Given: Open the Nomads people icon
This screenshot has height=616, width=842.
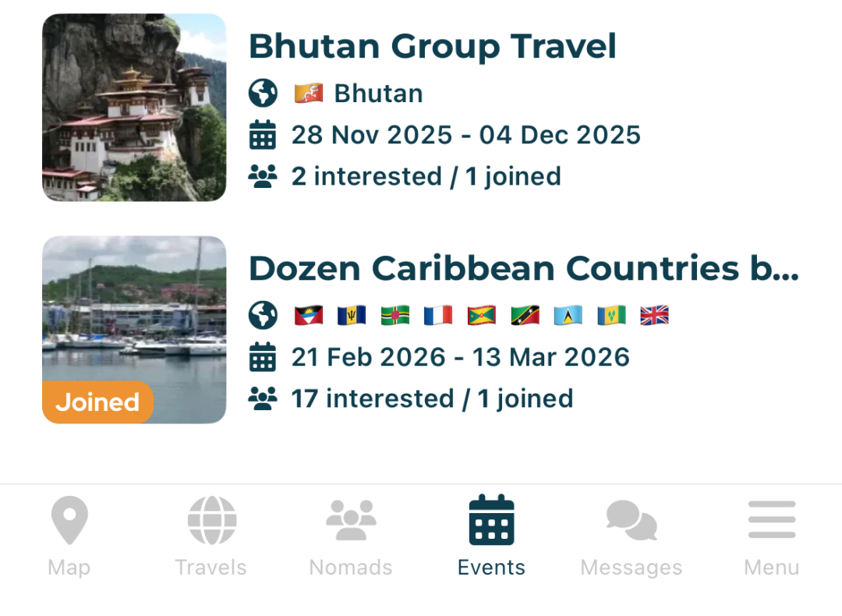Looking at the screenshot, I should pyautogui.click(x=351, y=520).
